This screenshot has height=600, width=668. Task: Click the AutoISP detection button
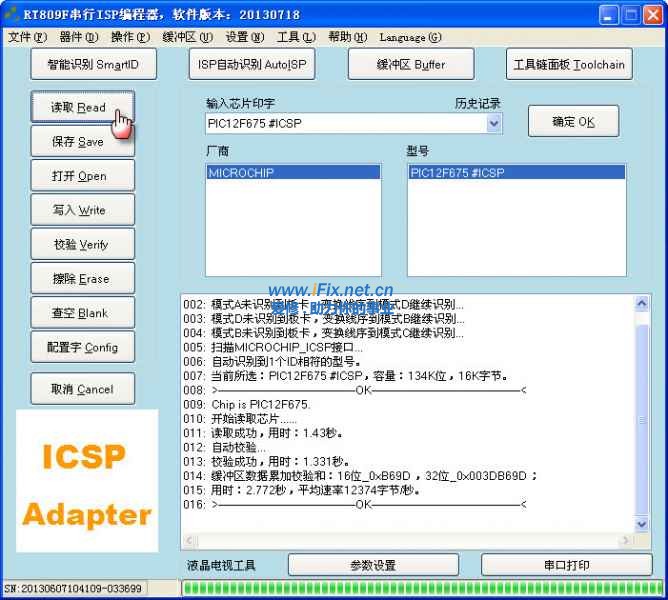coord(251,65)
